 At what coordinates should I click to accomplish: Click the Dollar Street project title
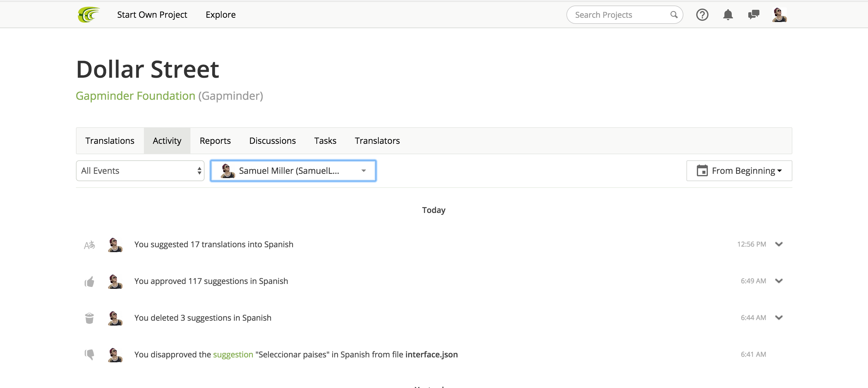pos(148,69)
